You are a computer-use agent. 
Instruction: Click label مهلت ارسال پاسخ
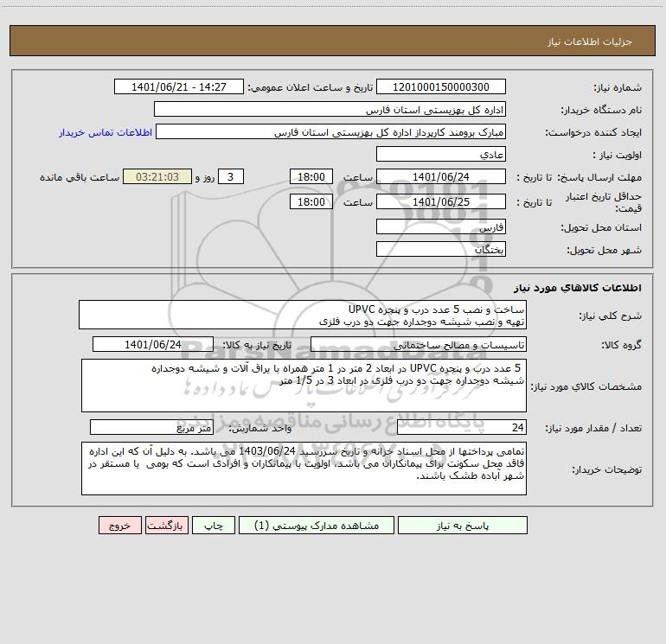click(x=599, y=177)
